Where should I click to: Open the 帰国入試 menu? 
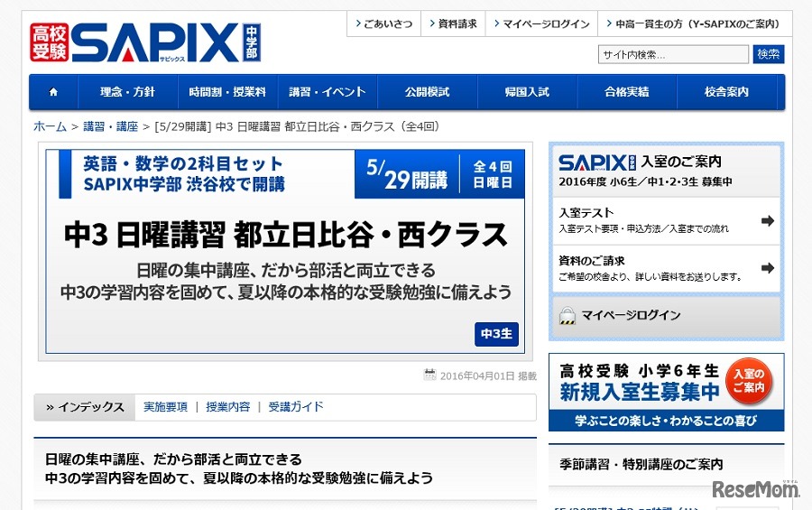tap(527, 92)
